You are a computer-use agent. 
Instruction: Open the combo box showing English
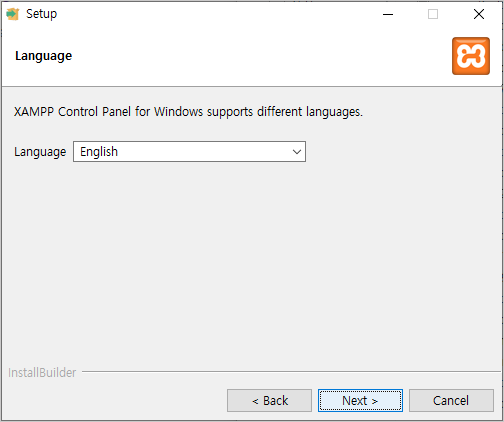pyautogui.click(x=189, y=152)
